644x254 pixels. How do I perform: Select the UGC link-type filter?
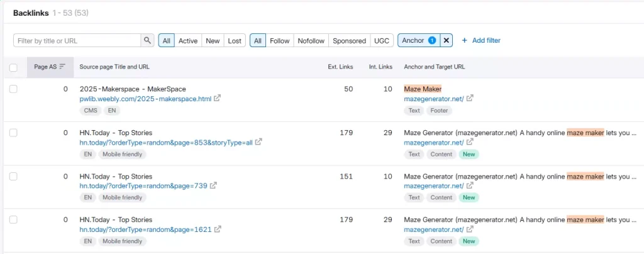382,41
